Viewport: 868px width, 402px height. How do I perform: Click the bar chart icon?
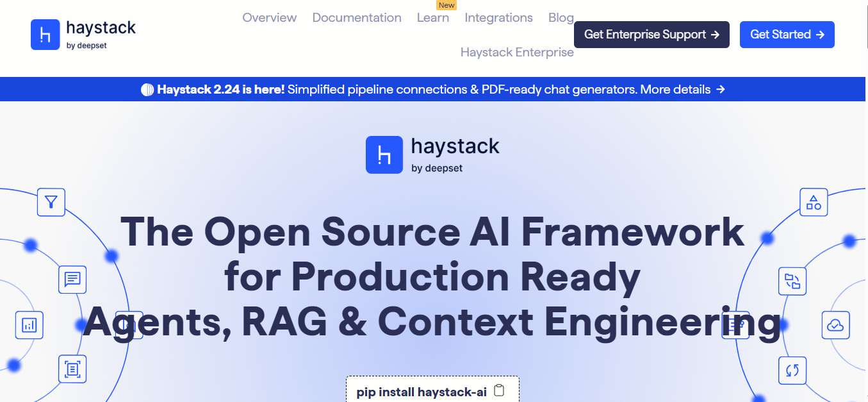click(29, 325)
